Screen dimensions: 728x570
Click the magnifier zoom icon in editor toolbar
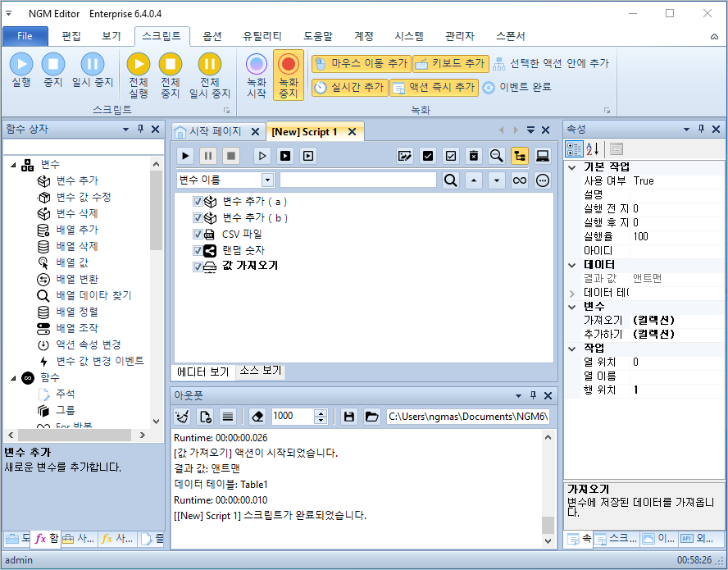point(496,156)
